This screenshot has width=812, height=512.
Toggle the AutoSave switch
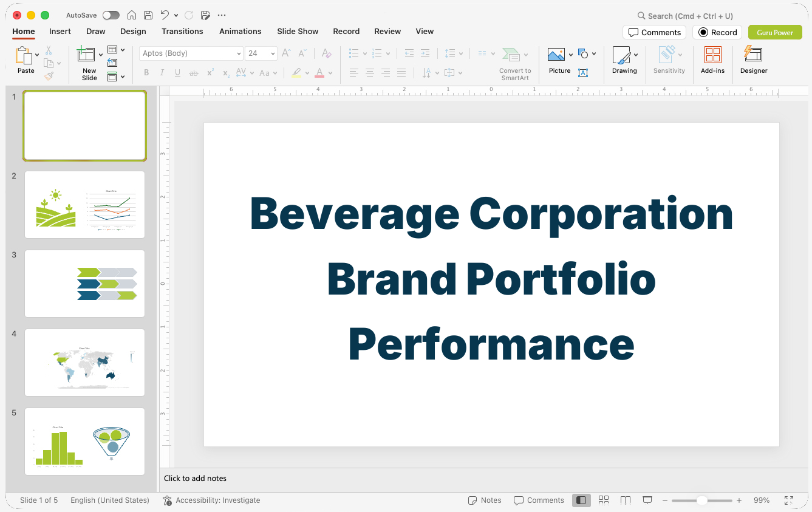coord(111,15)
